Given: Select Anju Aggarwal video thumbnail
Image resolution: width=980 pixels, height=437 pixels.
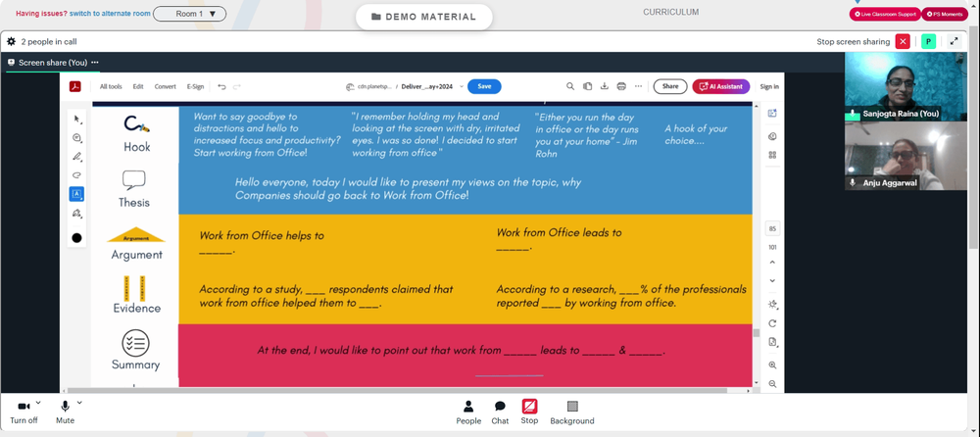Looking at the screenshot, I should pyautogui.click(x=906, y=156).
